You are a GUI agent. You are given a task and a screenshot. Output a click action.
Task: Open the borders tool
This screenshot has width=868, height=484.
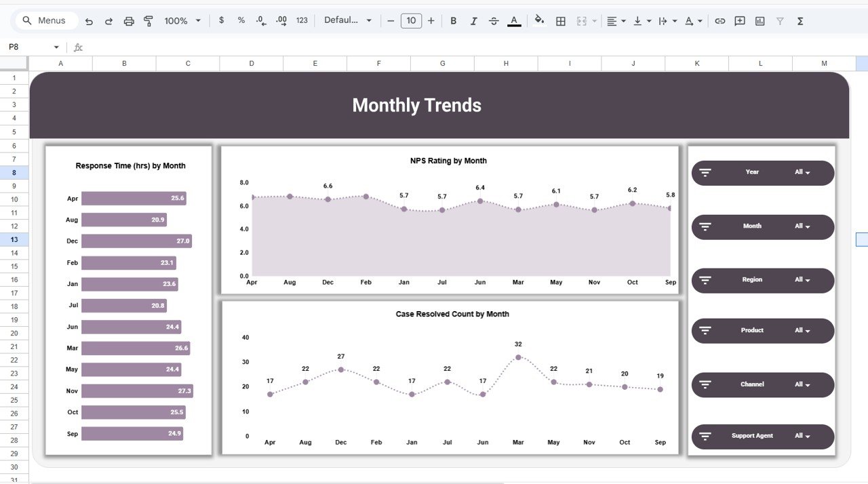(560, 20)
